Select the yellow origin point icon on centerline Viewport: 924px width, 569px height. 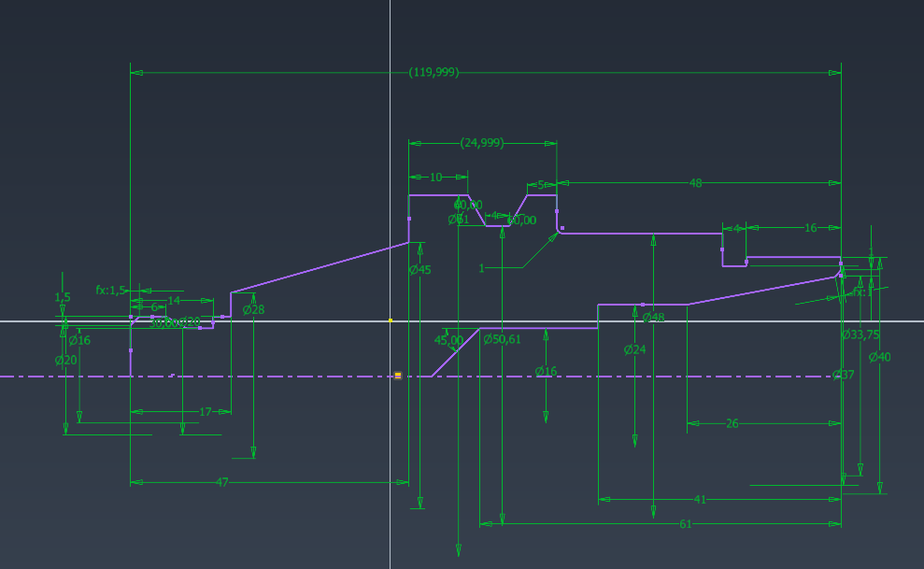click(x=398, y=376)
